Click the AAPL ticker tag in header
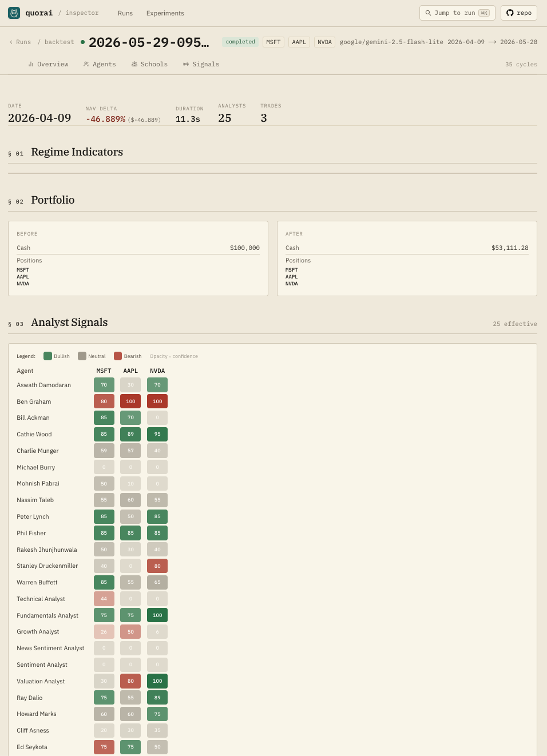The height and width of the screenshot is (756, 547). point(299,42)
